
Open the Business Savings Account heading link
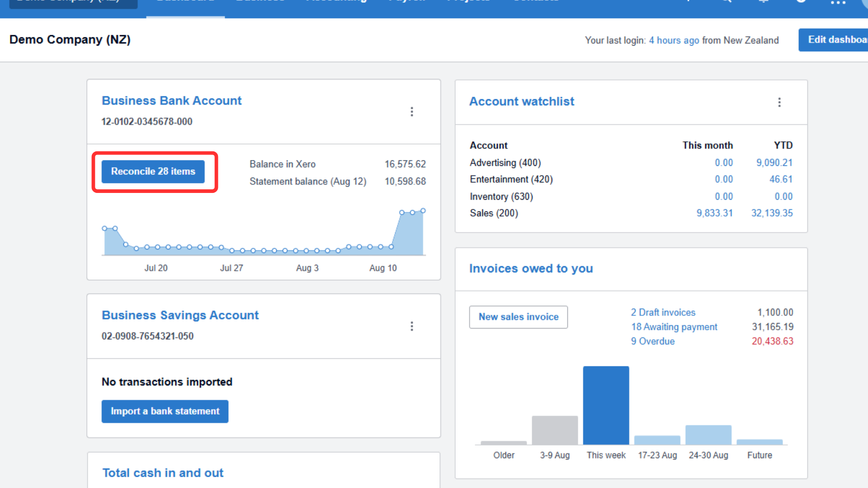(180, 315)
